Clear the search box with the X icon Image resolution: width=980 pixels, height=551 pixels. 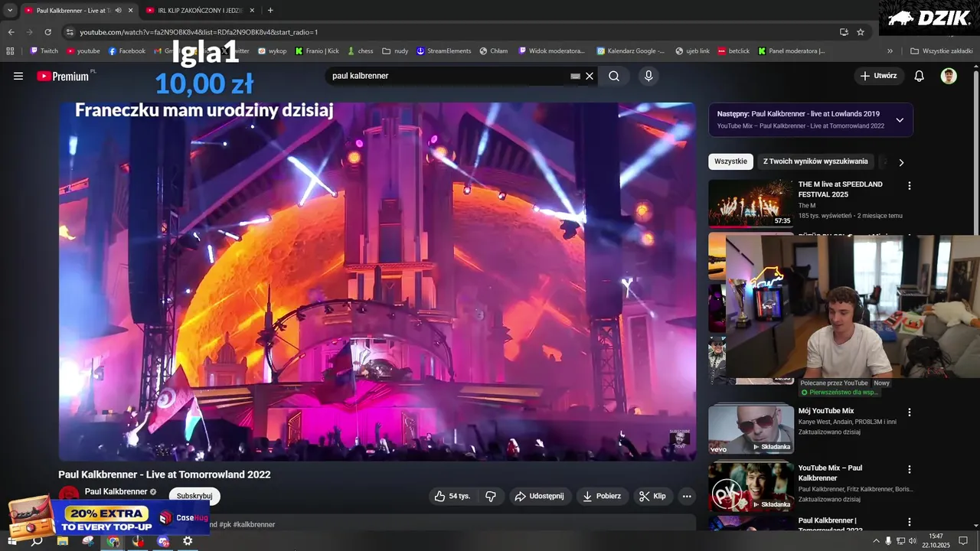pyautogui.click(x=590, y=76)
